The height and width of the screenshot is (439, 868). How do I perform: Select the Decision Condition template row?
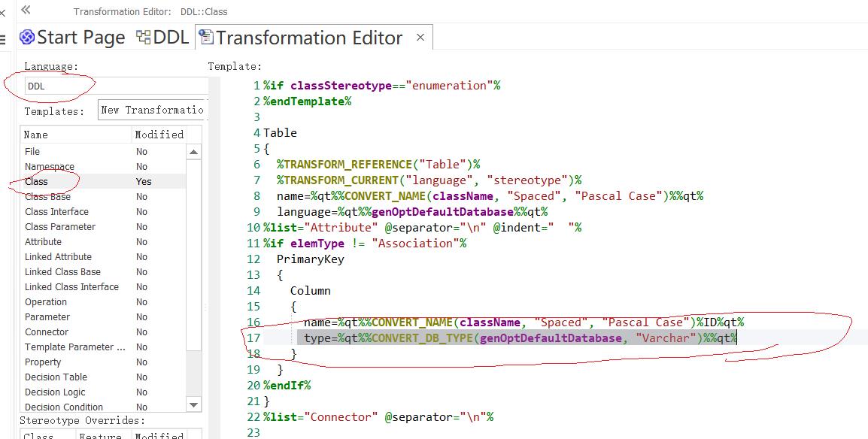(103, 407)
